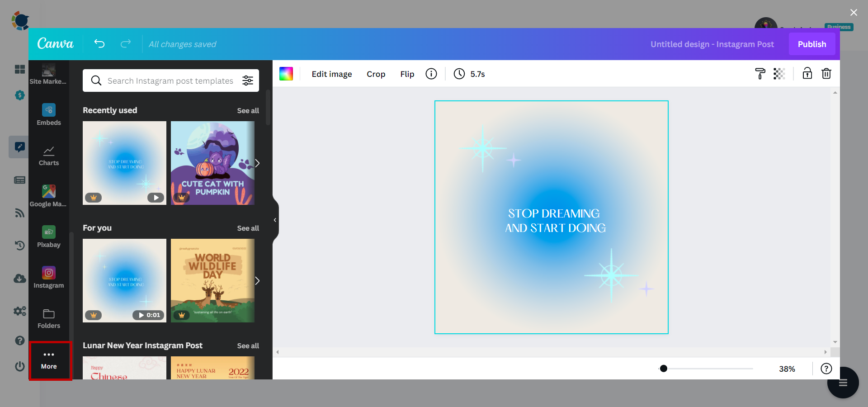This screenshot has width=868, height=407.
Task: Select the Happy Lunar New Year 2022 template
Action: point(212,368)
